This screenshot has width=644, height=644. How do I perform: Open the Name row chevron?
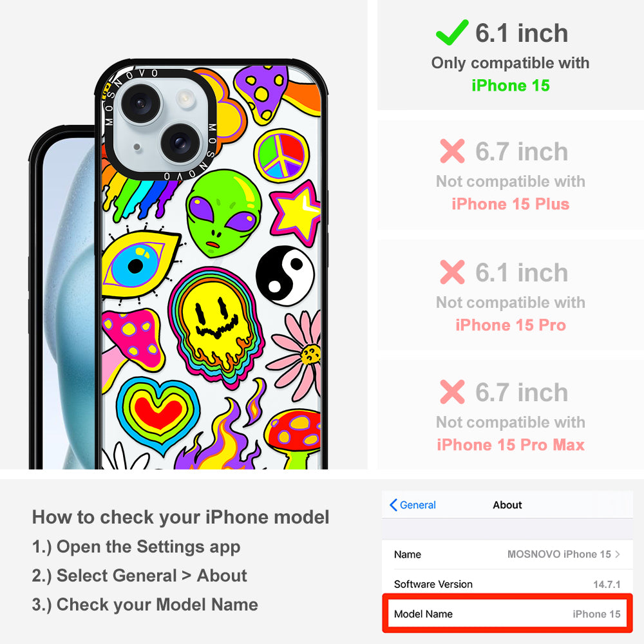(x=618, y=554)
